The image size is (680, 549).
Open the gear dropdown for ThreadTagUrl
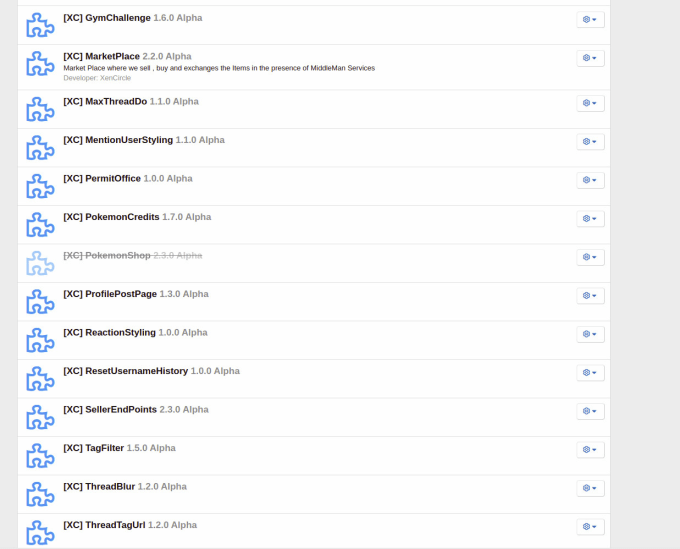click(590, 526)
